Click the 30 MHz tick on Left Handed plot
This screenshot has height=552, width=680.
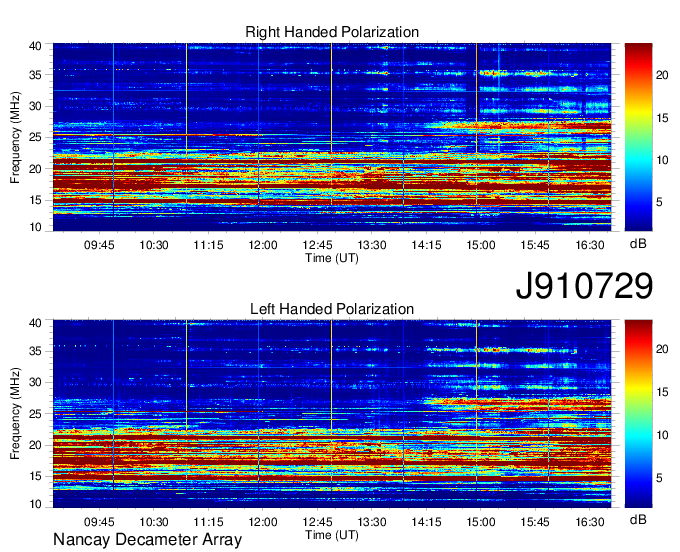[x=35, y=382]
